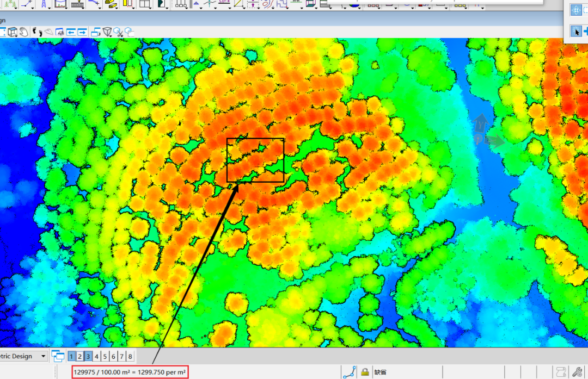Select the line with yellow diagonal tool

pyautogui.click(x=238, y=4)
